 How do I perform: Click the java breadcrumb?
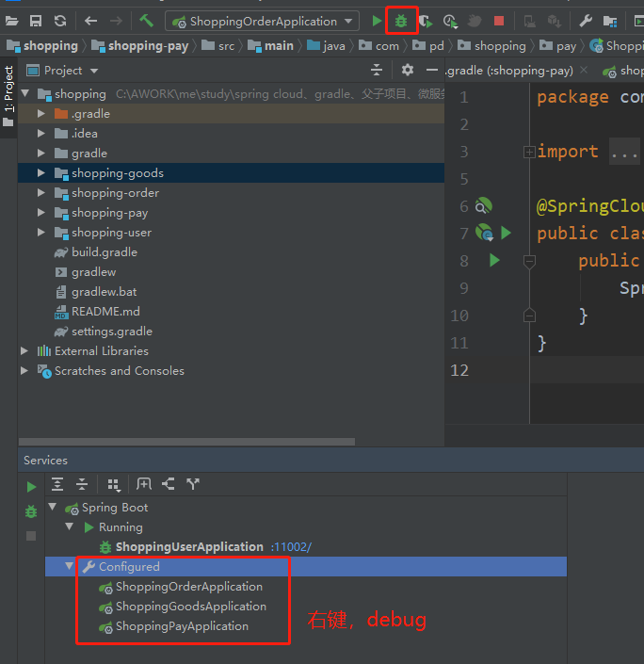tap(326, 46)
